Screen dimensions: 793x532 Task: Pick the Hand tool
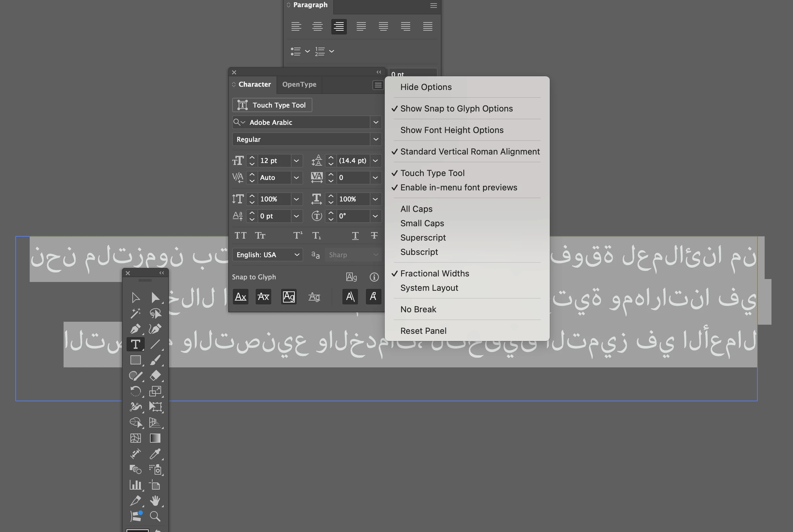155,500
